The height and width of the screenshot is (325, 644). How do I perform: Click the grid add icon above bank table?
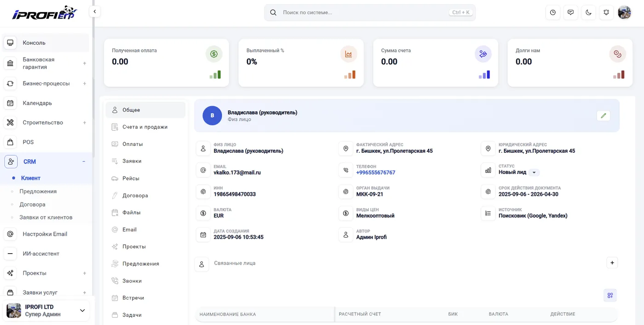click(610, 296)
